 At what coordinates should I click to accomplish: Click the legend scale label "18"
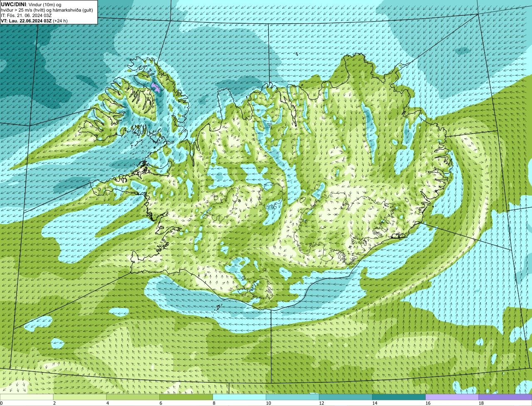tap(481, 403)
